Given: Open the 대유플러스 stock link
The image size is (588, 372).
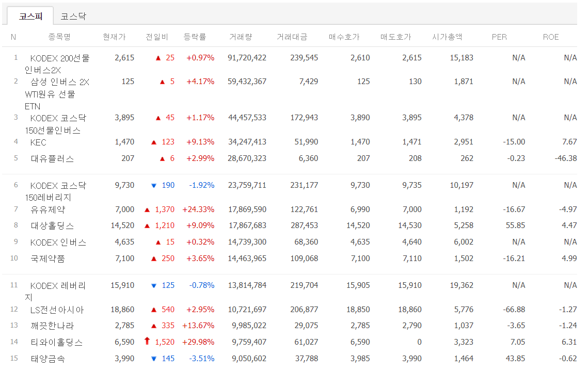Looking at the screenshot, I should (52, 158).
